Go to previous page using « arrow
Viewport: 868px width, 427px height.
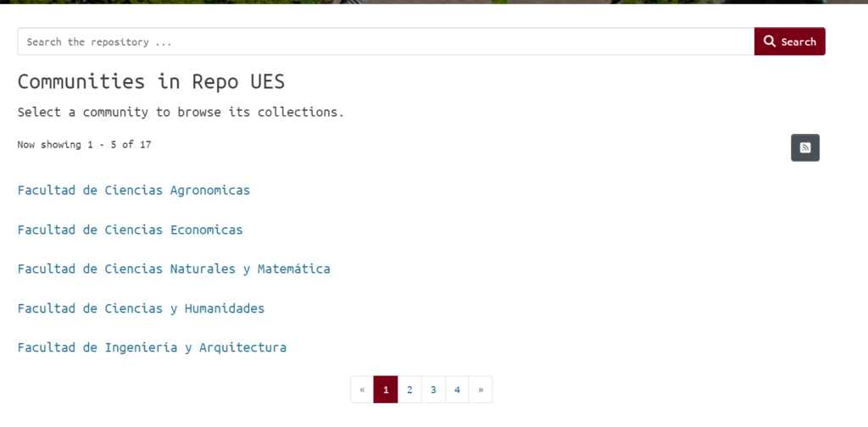[362, 390]
